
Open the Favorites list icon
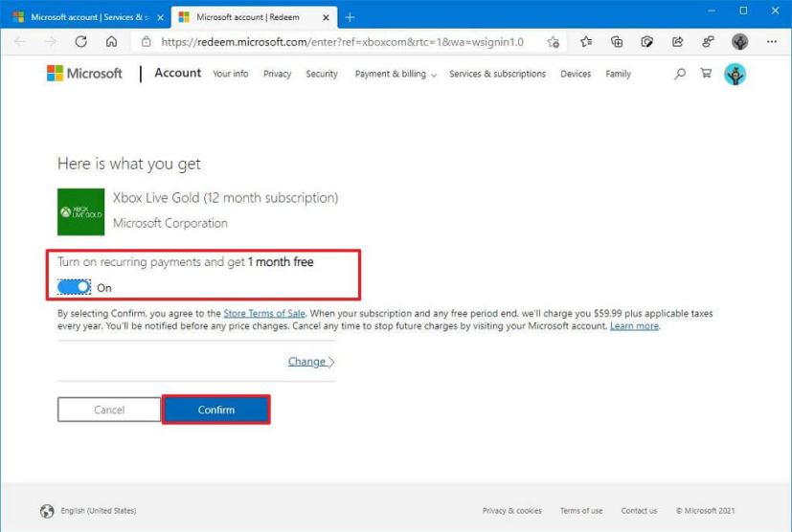pos(586,42)
